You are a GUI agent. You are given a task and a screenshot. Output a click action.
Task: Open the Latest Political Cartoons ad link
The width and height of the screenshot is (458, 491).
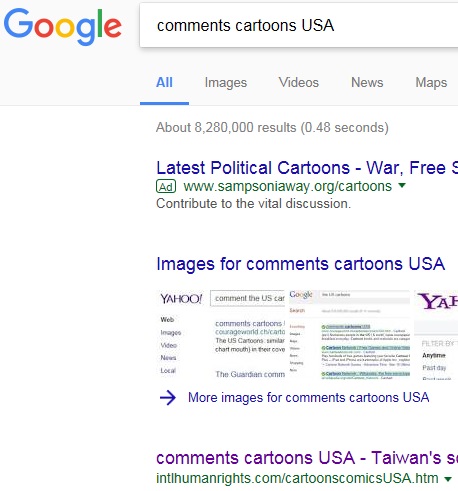(307, 167)
